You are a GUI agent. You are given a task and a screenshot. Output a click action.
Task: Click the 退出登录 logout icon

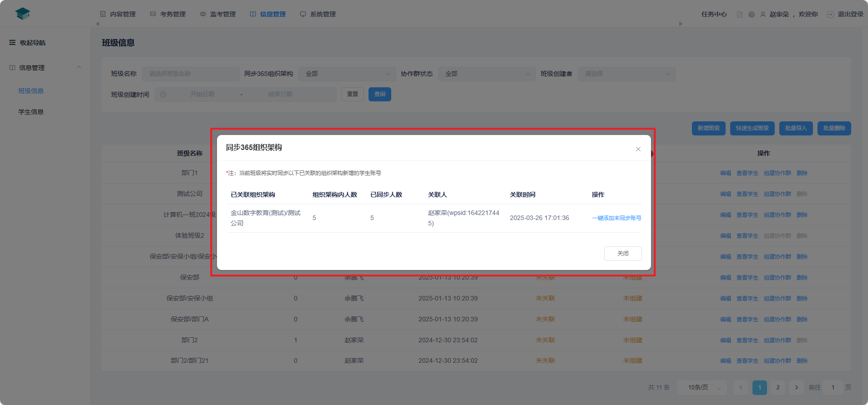pos(831,15)
